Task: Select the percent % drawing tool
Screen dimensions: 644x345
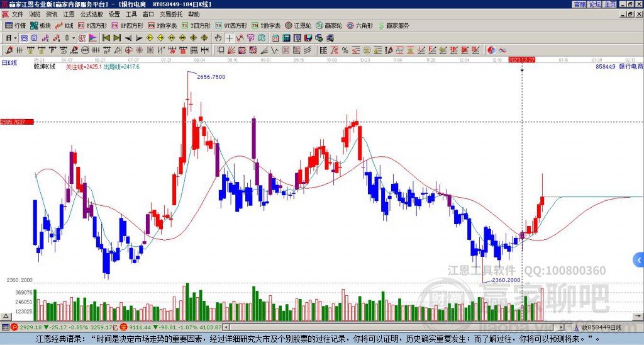Action: pos(345,50)
